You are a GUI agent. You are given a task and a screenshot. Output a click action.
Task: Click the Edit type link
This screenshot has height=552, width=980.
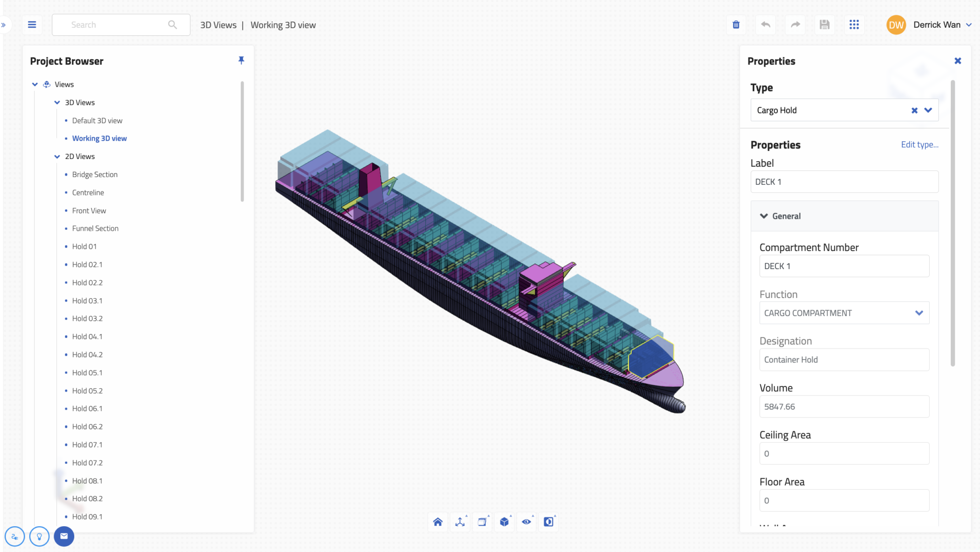pos(919,144)
